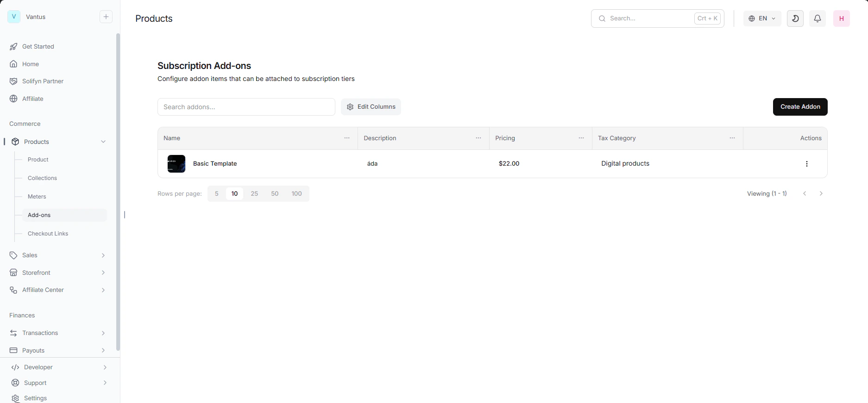Screen dimensions: 868x403
Task: Click the search magnifier icon
Action: 602,19
